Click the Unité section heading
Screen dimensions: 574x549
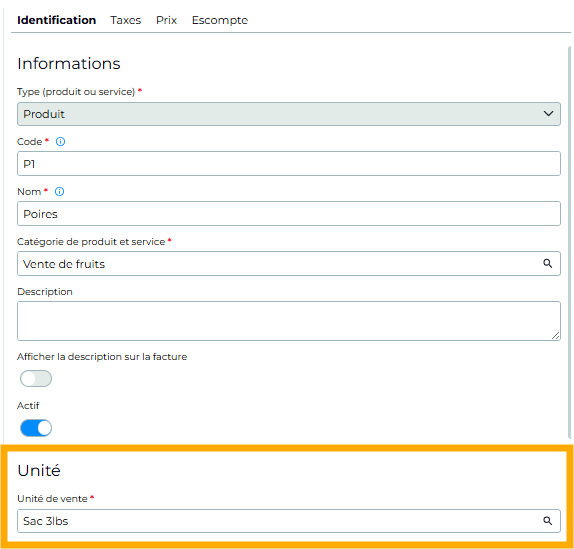point(39,470)
